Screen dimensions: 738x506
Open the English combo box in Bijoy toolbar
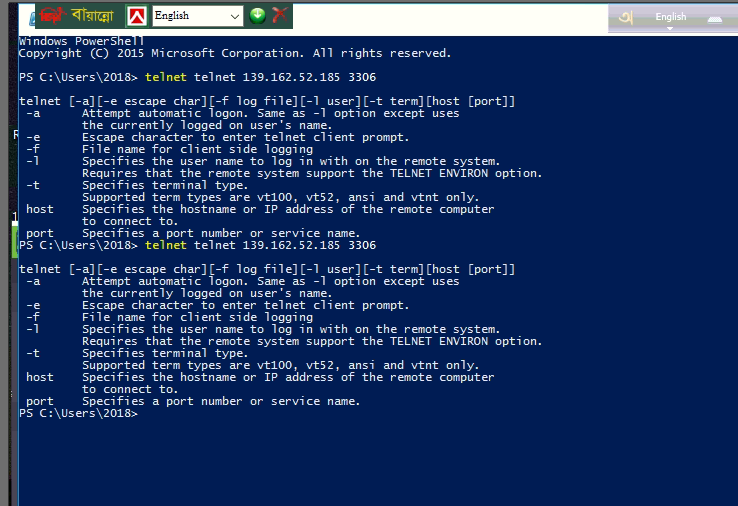[198, 16]
